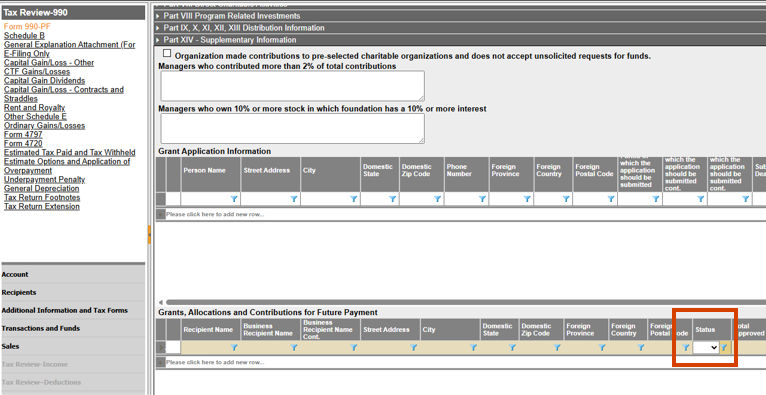Filter Future Payment Foreign Postal Code column
Screen dimensions: 766x395
(x=686, y=348)
